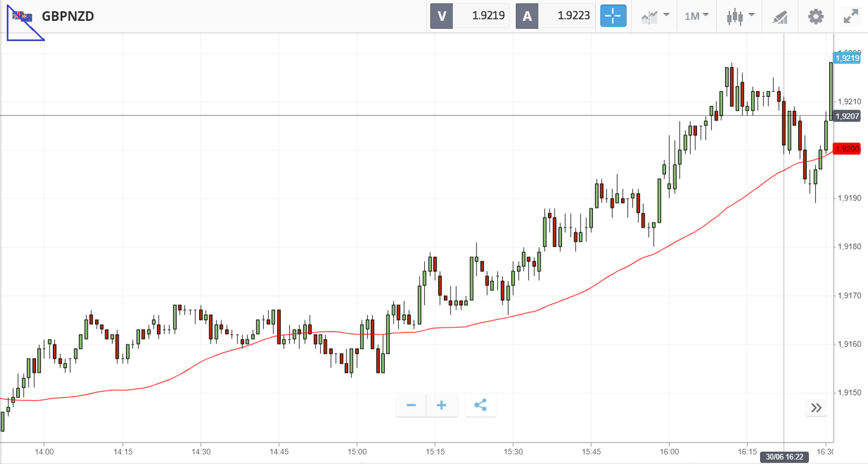Open the compare chart dropdown

[655, 16]
